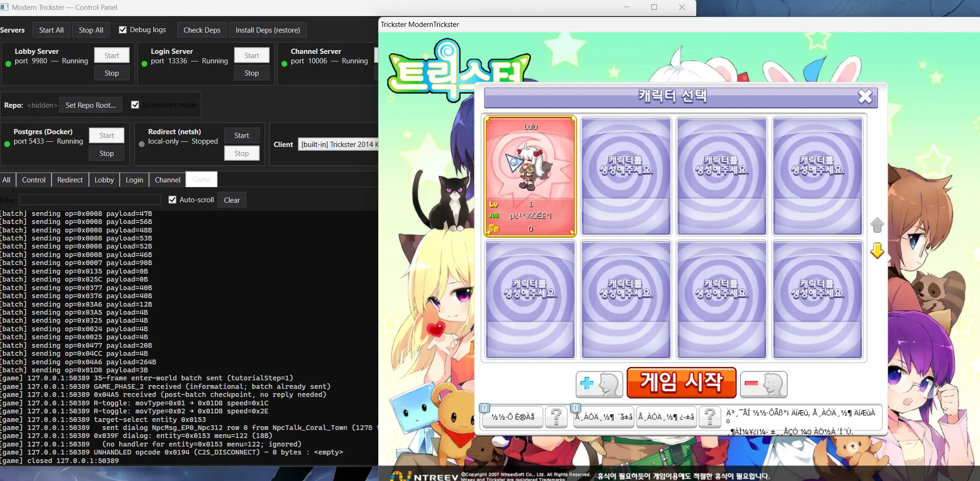The width and height of the screenshot is (980, 481).
Task: Open the Client selection dropdown
Action: pyautogui.click(x=338, y=145)
